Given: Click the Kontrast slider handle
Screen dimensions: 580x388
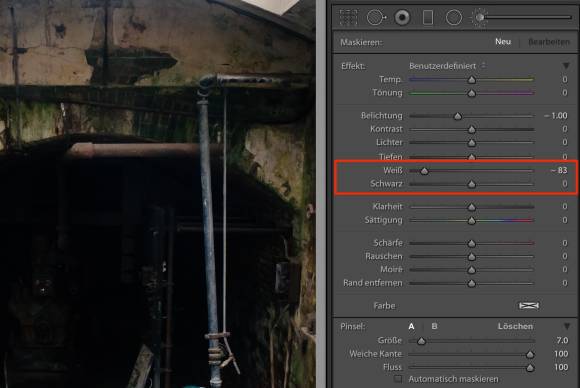Looking at the screenshot, I should click(472, 129).
